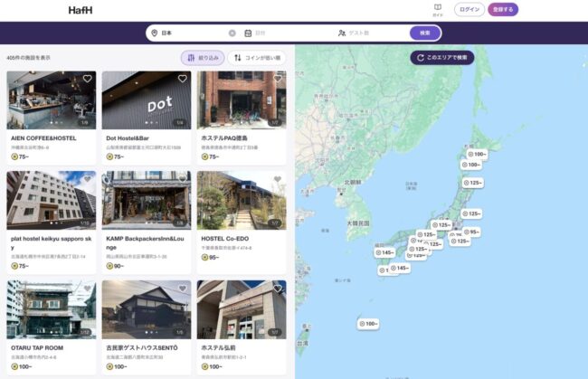The image size is (588, 379).
Task: Click the Dot Hostel&Bar title
Action: (128, 138)
